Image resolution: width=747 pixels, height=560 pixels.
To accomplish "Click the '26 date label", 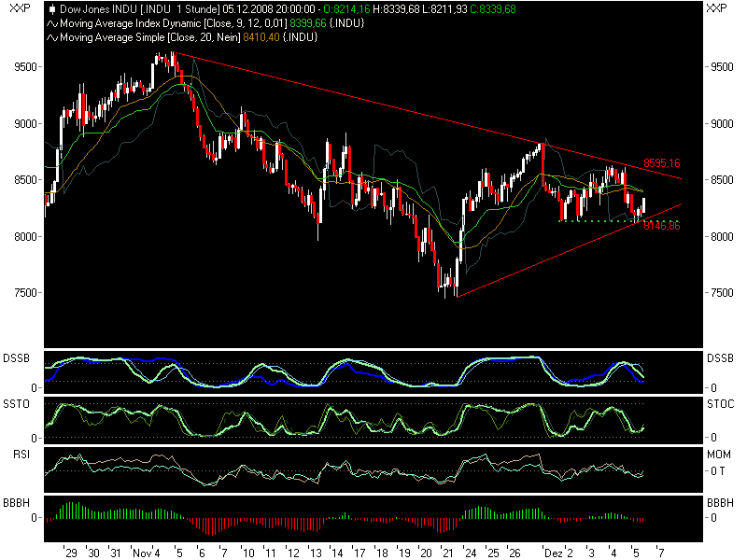I will (514, 553).
